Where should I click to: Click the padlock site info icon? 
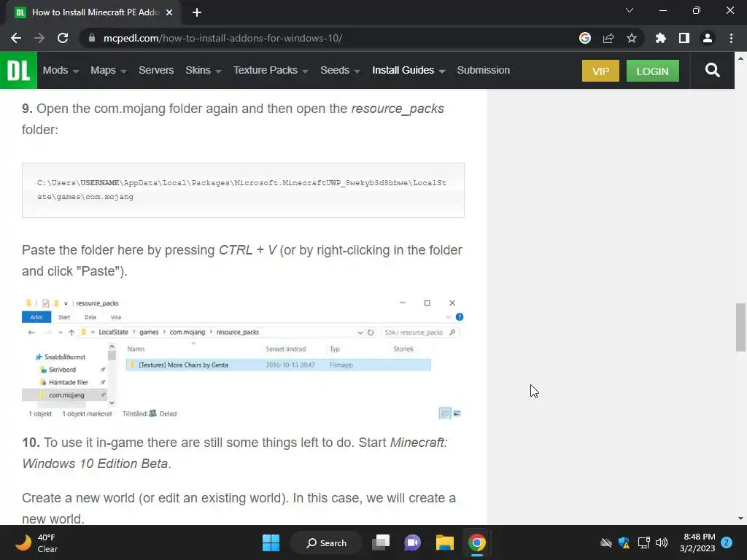coord(92,38)
